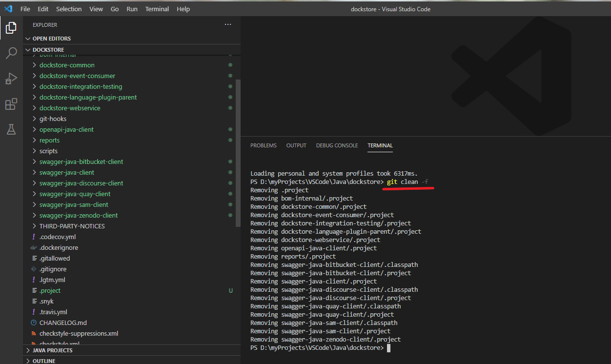This screenshot has height=364, width=611.
Task: Open the View menu
Action: [96, 9]
